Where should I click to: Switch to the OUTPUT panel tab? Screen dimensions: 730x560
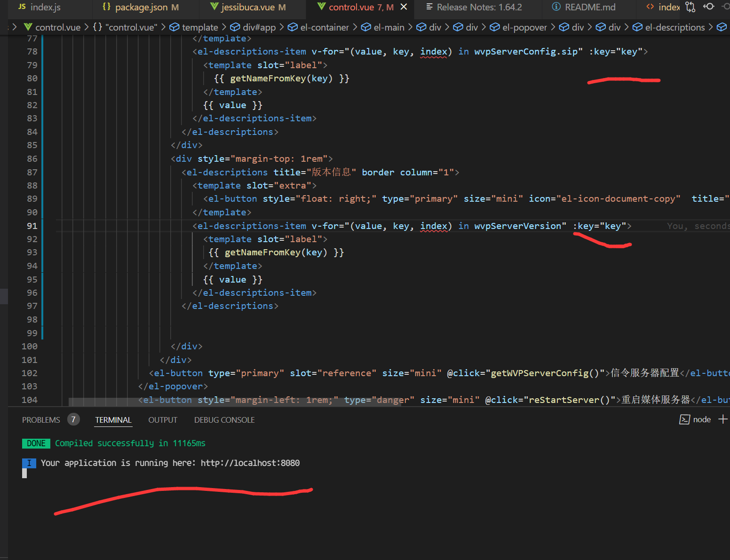[163, 420]
